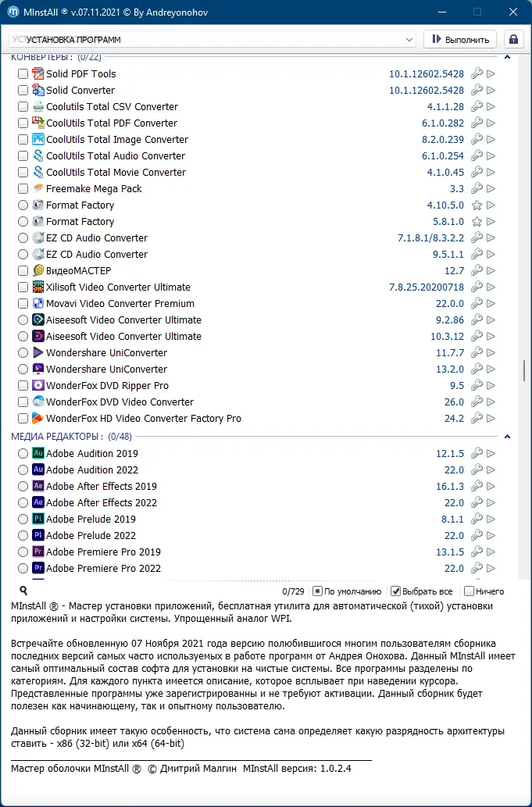Viewport: 532px width, 807px height.
Task: Click the 'Adobe After Effects 2019' entry
Action: tap(102, 486)
